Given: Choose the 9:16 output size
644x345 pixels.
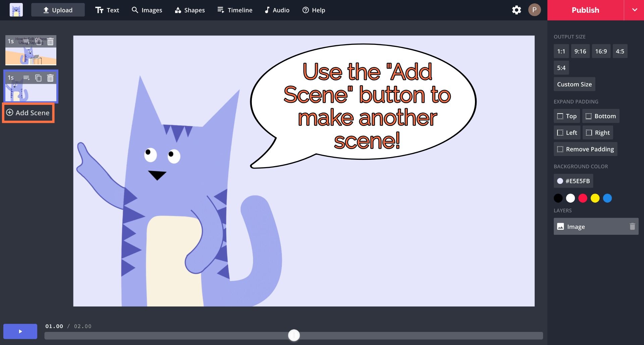Looking at the screenshot, I should point(580,51).
